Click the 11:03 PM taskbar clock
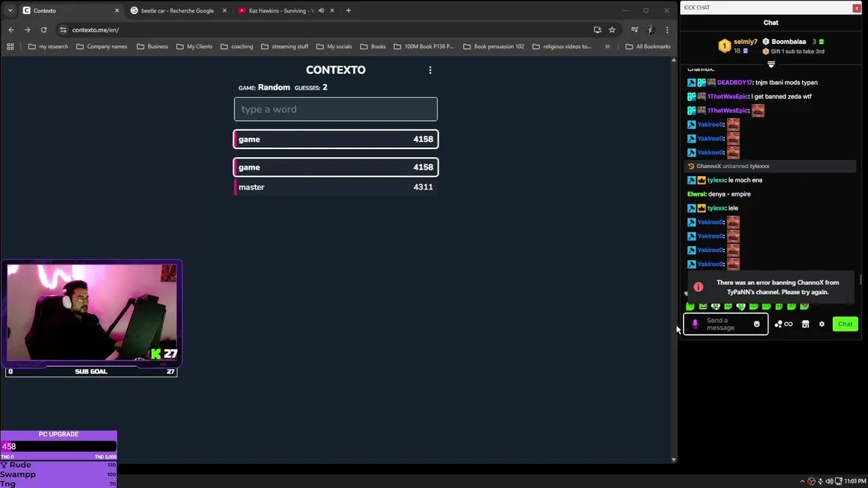 click(855, 481)
